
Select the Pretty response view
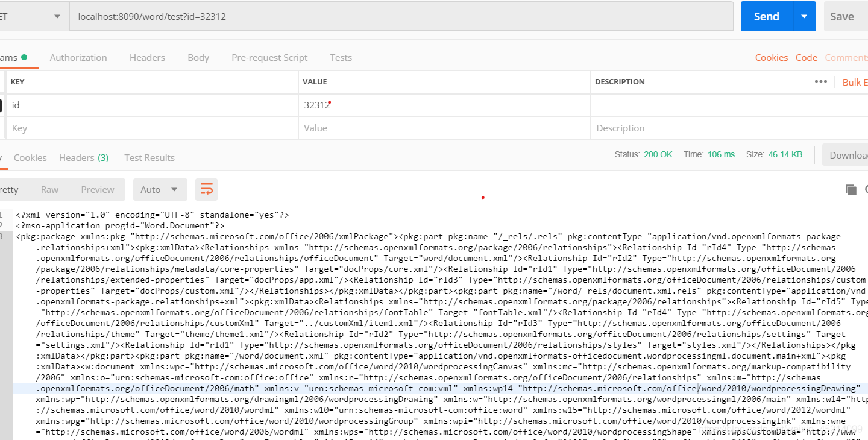(9, 189)
